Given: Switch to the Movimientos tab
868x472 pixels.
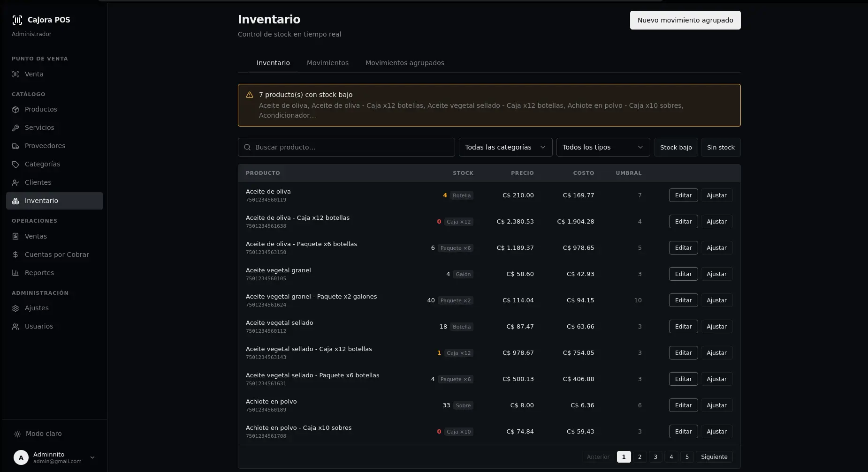Looking at the screenshot, I should tap(327, 63).
